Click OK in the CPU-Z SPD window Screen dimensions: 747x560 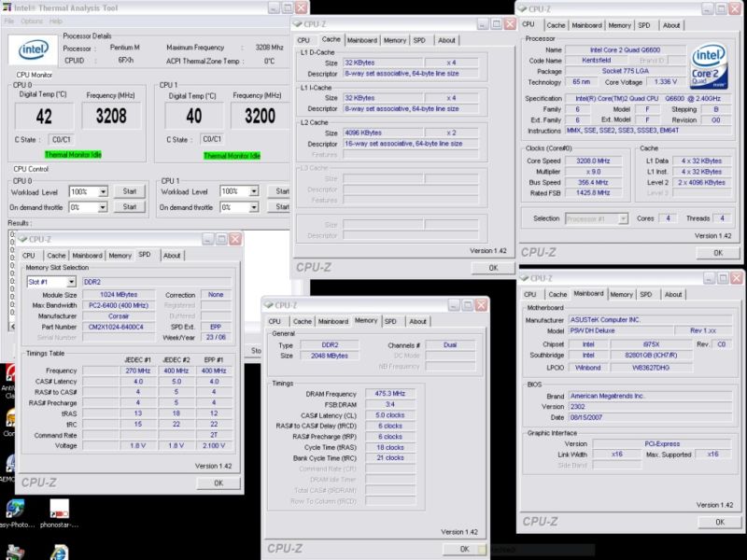click(218, 483)
